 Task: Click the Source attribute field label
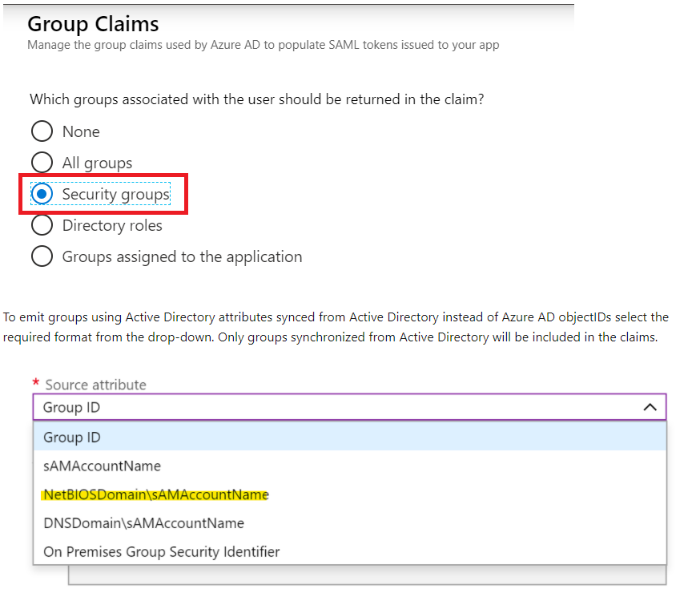click(95, 385)
